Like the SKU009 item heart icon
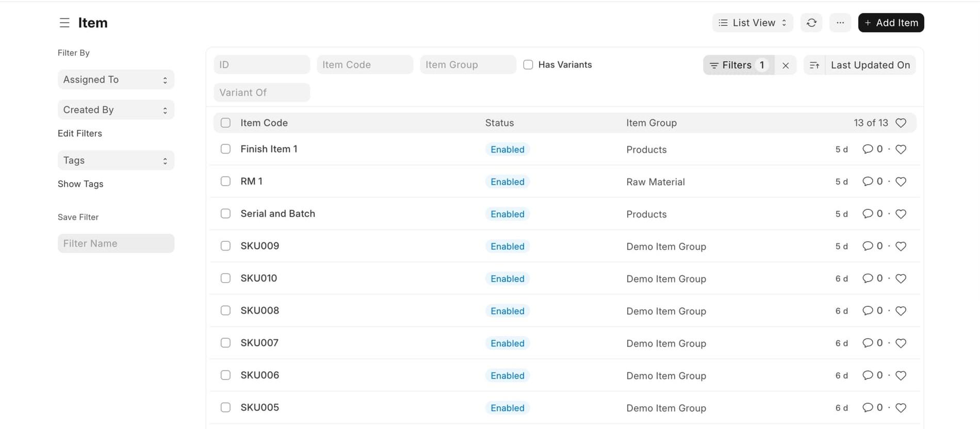980x429 pixels. click(x=901, y=246)
